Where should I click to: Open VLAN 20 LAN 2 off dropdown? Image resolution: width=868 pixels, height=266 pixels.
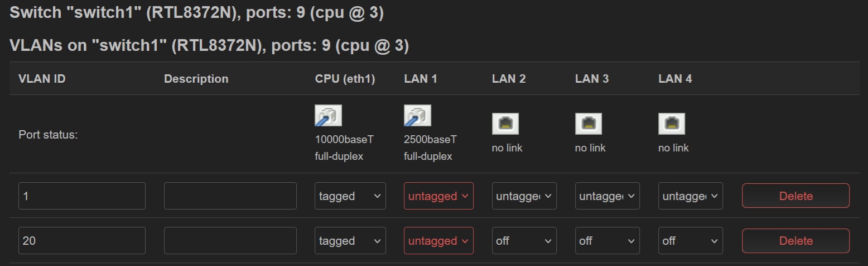click(524, 241)
